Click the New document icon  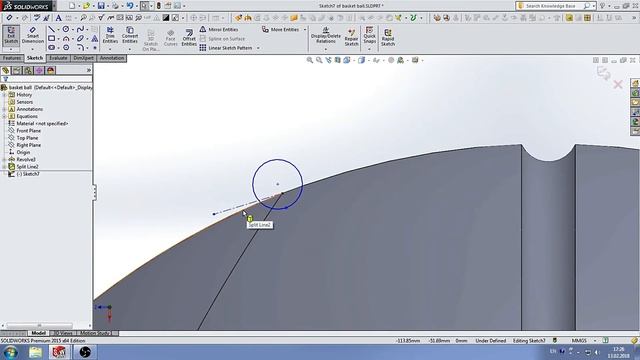pyautogui.click(x=72, y=6)
